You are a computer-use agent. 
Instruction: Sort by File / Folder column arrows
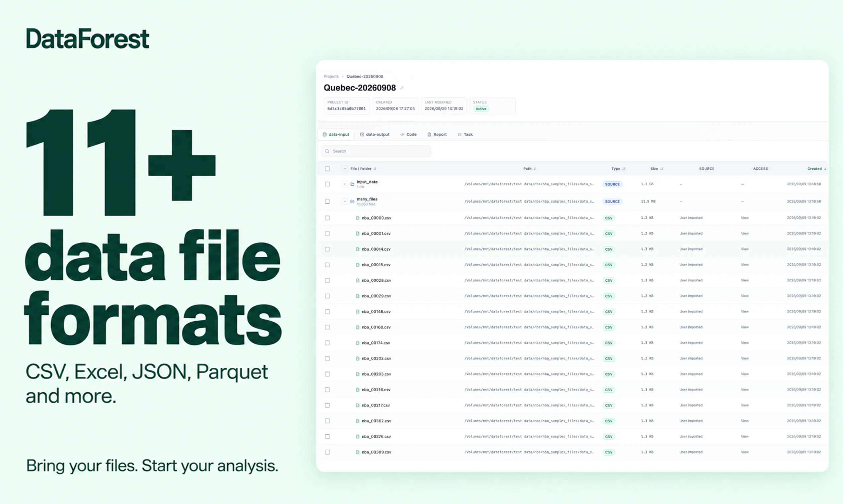click(375, 169)
